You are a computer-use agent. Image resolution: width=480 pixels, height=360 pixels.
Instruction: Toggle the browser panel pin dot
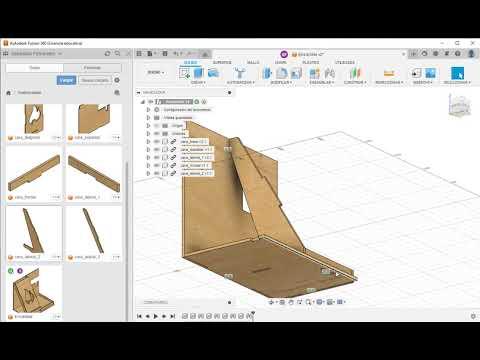(x=229, y=92)
